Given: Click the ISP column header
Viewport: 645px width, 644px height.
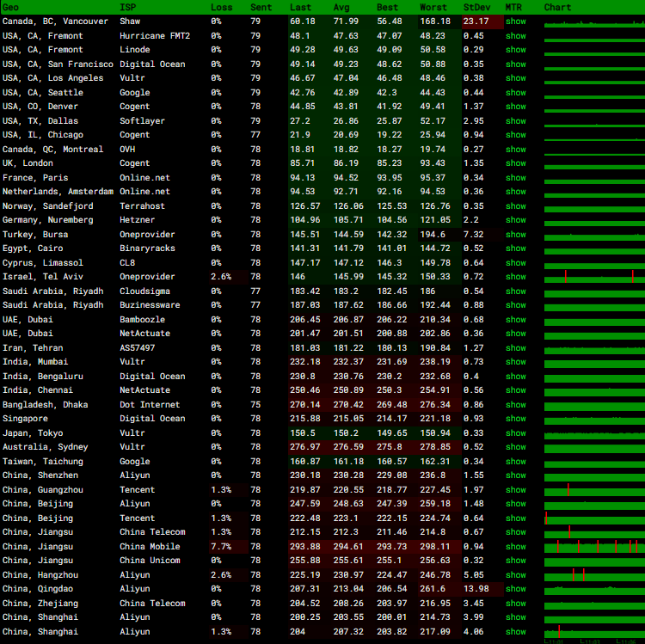Looking at the screenshot, I should pos(128,7).
